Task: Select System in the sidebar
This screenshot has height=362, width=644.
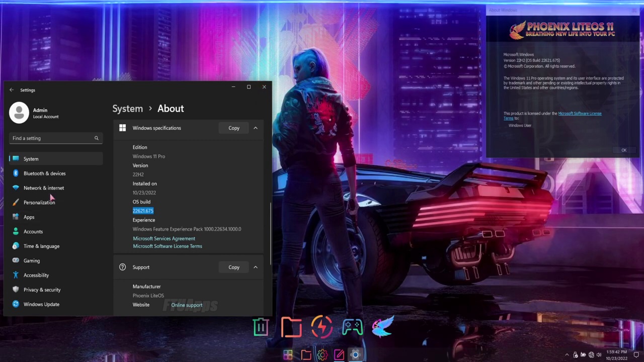Action: point(55,159)
